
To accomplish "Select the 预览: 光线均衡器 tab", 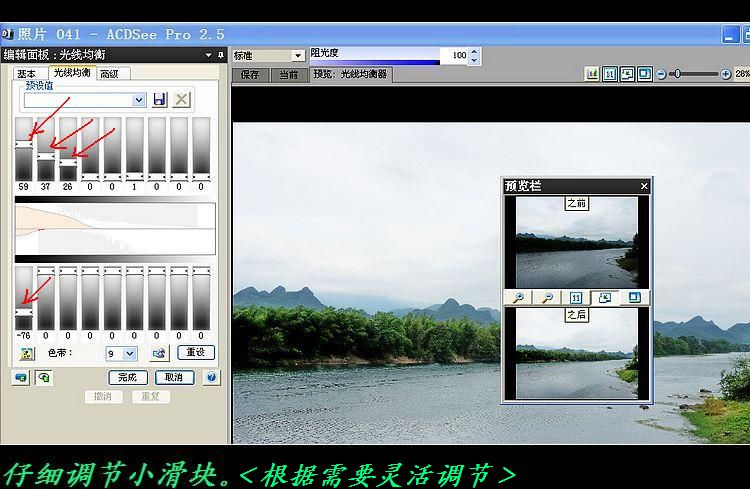I will pos(351,74).
